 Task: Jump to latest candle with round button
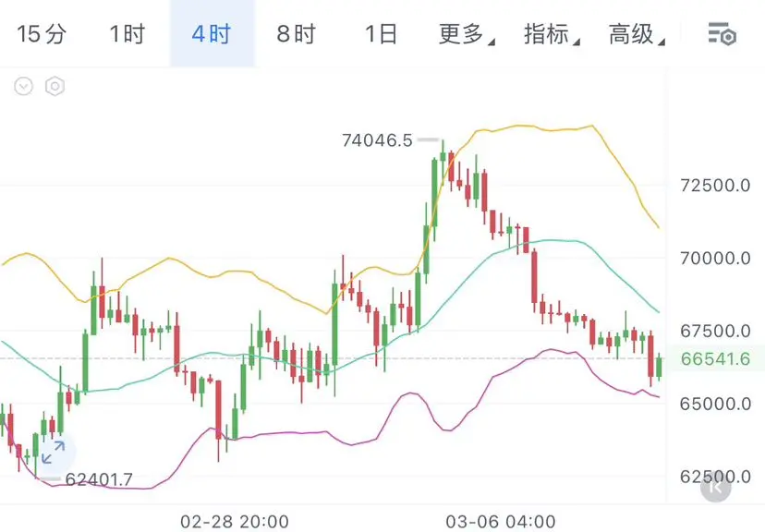point(716,487)
